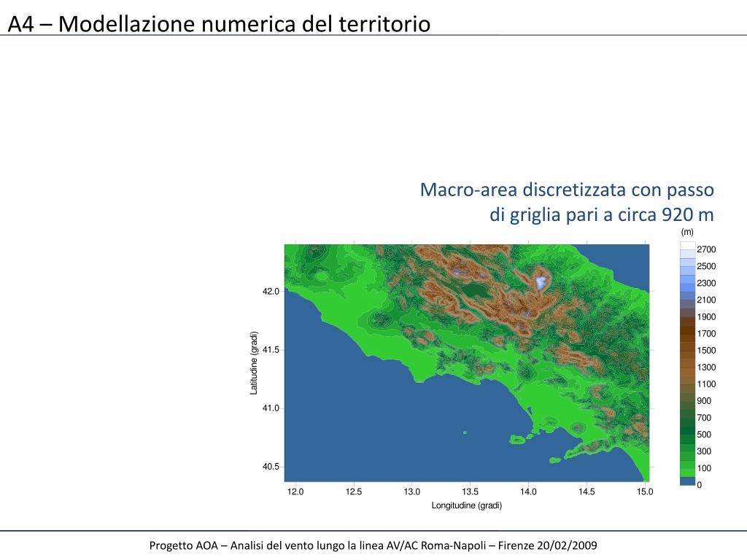This screenshot has width=747, height=560.
Task: Click the longitude tick label '12.5'
Action: point(354,492)
